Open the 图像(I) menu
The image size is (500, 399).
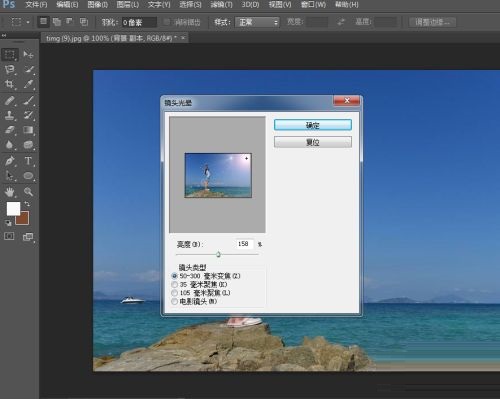point(97,5)
